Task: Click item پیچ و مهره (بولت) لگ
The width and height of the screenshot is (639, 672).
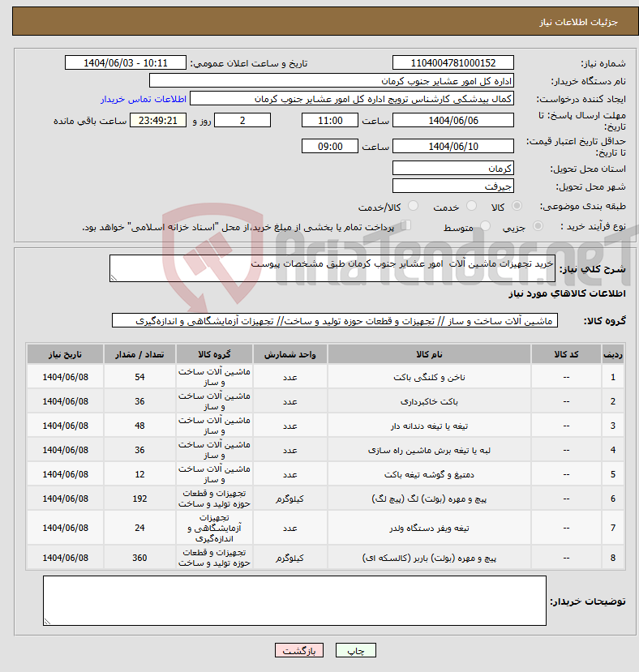Action: click(429, 499)
